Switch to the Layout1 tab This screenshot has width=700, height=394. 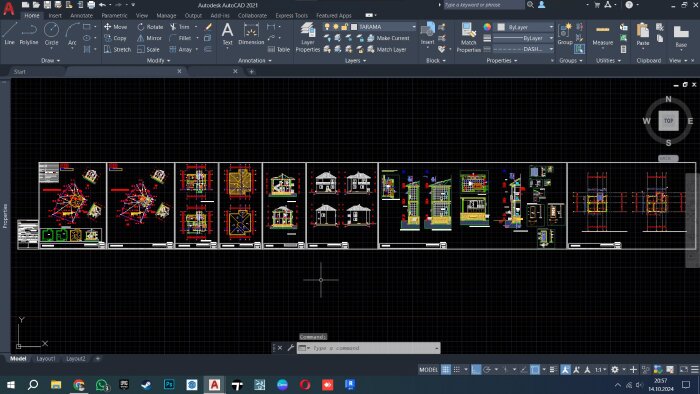(x=46, y=359)
